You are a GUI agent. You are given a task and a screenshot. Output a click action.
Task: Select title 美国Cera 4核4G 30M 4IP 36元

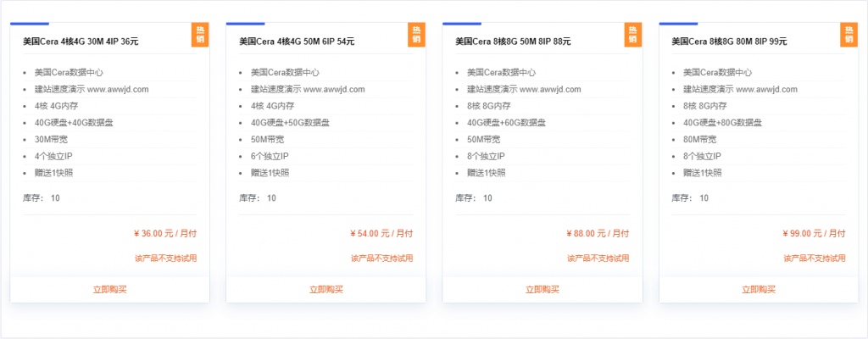(81, 41)
